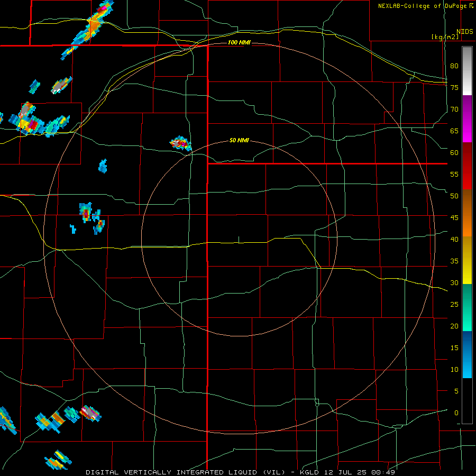Select the 30 scale label
Viewport: 476px width, 476px height.
[x=454, y=283]
